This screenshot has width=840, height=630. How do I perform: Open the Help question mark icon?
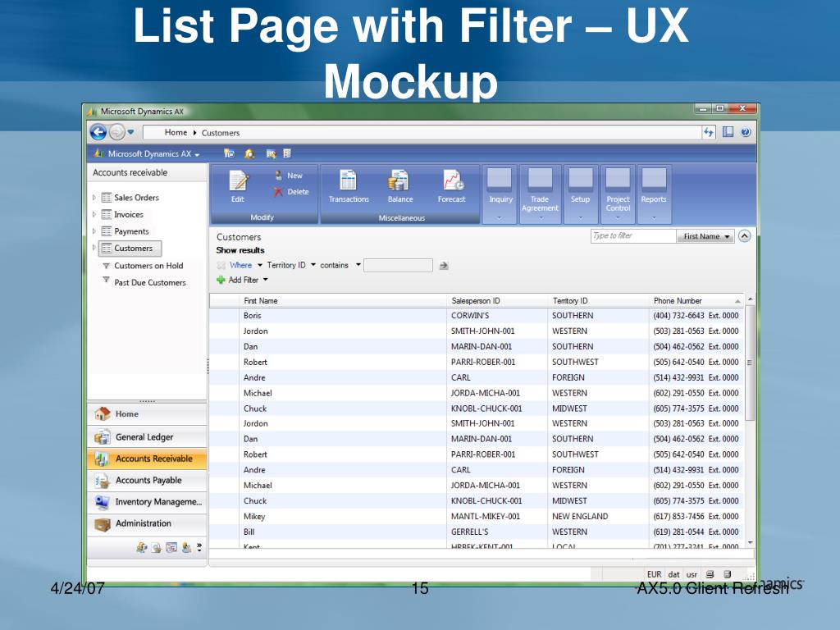[746, 132]
